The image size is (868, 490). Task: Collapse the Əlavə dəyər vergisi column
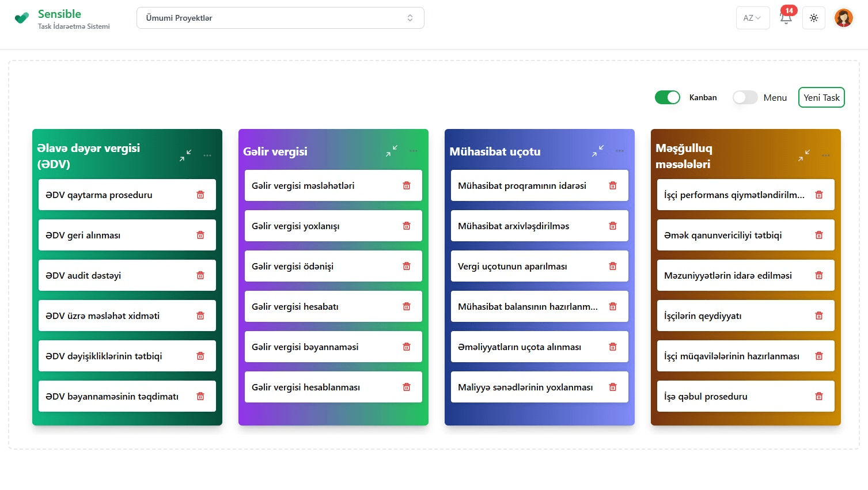tap(185, 155)
